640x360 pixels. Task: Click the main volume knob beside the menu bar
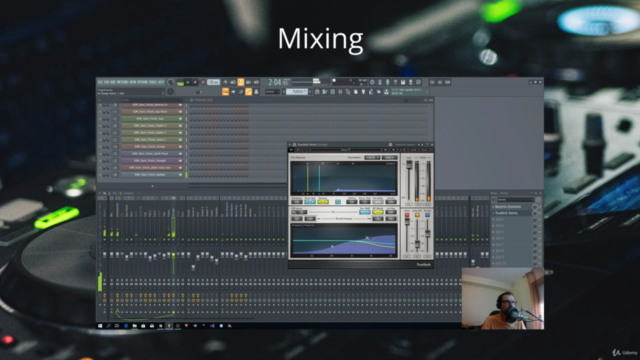point(171,82)
